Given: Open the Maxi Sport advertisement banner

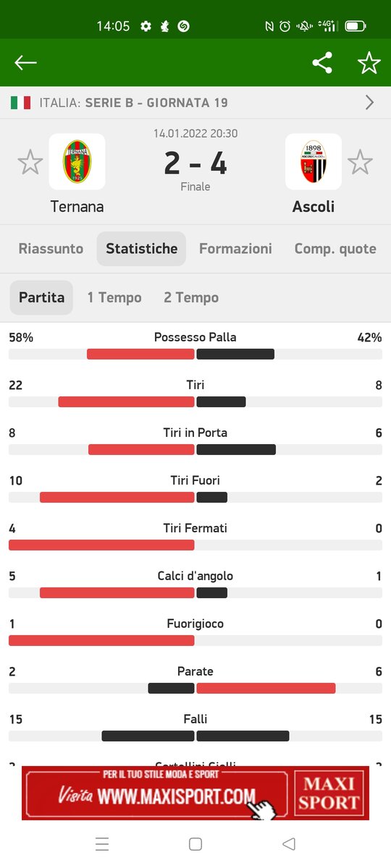Looking at the screenshot, I should click(195, 793).
